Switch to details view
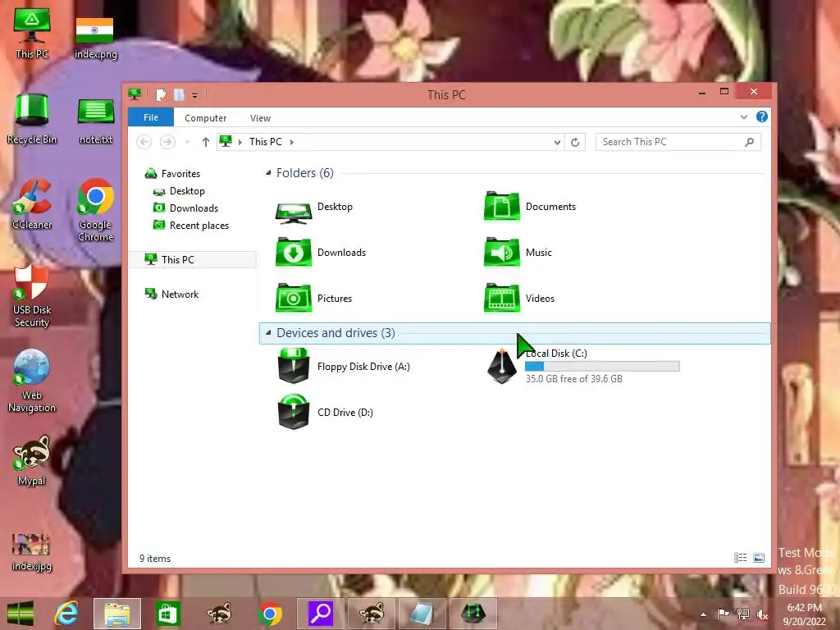 click(x=741, y=558)
